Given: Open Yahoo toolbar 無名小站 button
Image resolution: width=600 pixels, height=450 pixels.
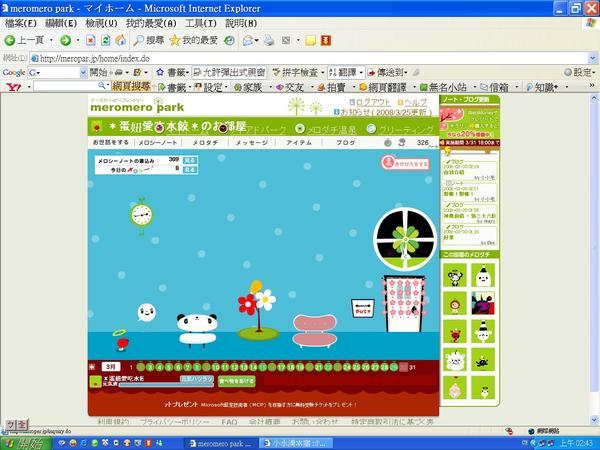Looking at the screenshot, I should tap(443, 88).
